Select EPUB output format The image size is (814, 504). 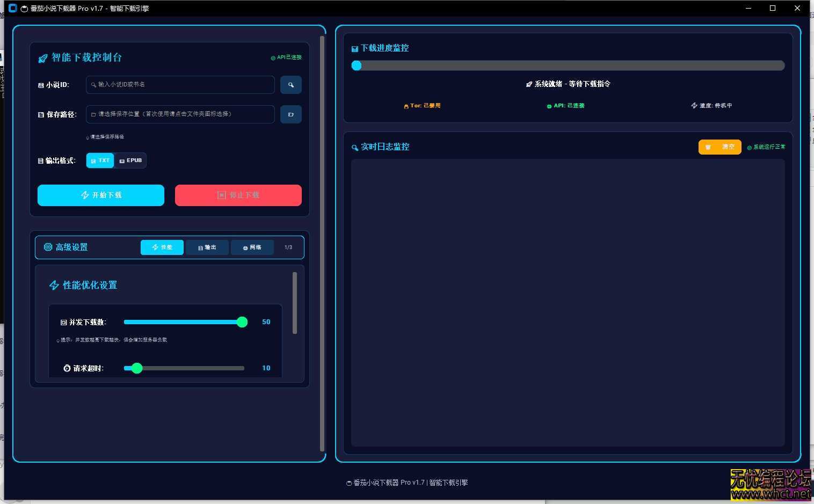click(x=130, y=160)
